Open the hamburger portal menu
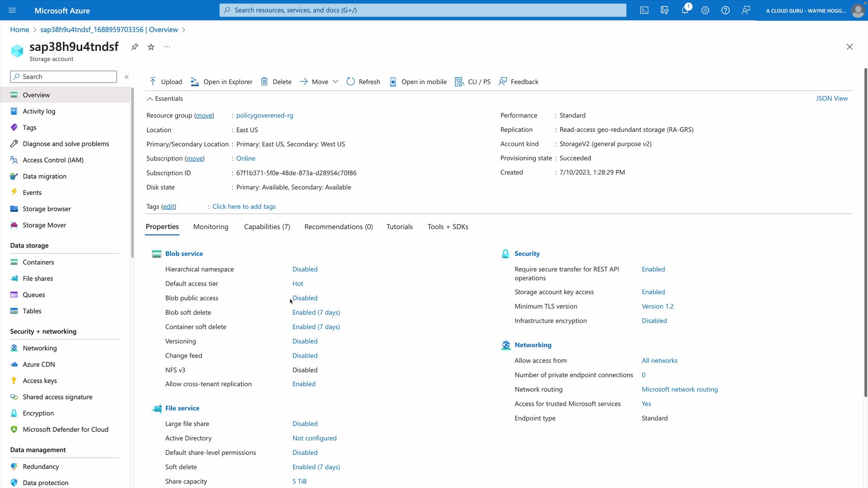This screenshot has width=868, height=488. pyautogui.click(x=12, y=10)
